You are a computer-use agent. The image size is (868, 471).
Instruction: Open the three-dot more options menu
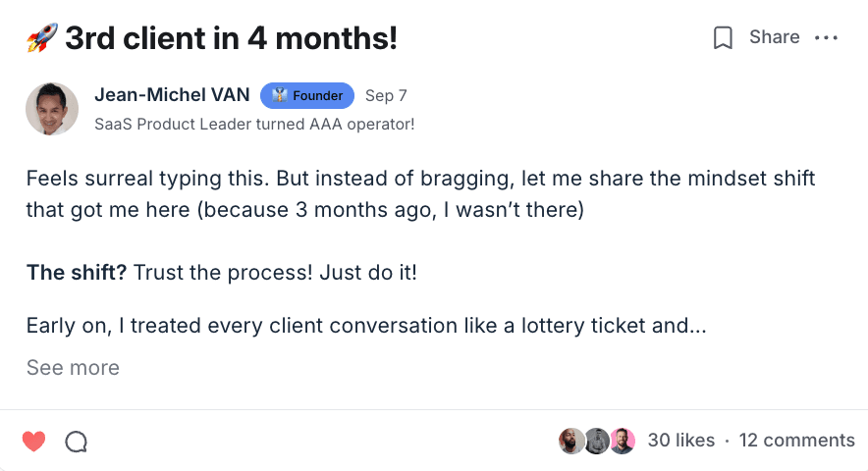[827, 38]
